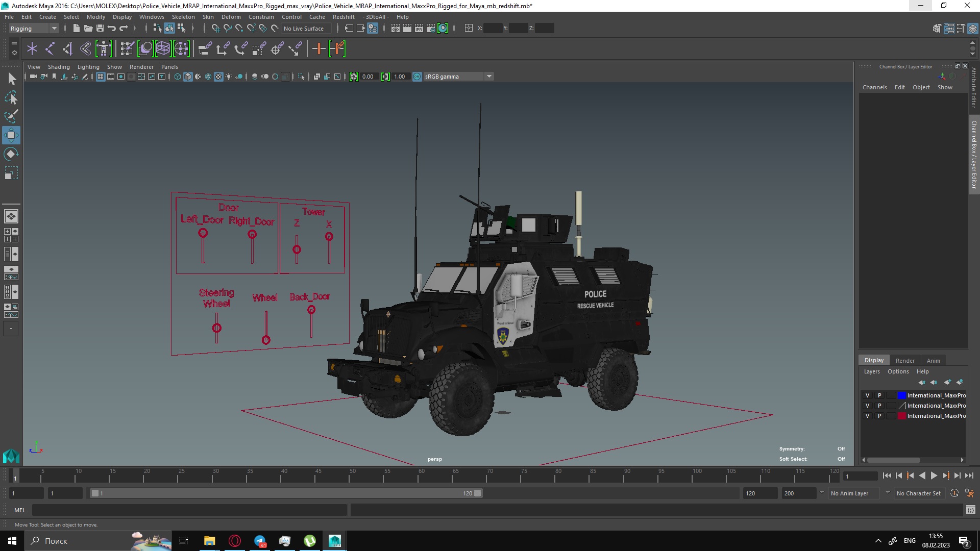The image size is (980, 551).
Task: Open the Redshift menu
Action: [344, 17]
